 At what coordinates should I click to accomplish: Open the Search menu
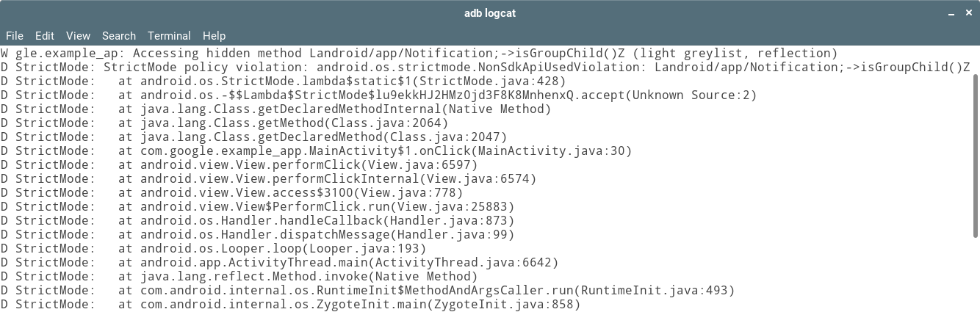tap(119, 35)
